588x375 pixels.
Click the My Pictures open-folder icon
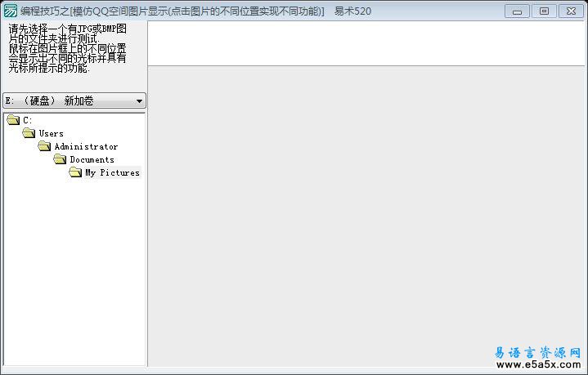click(x=75, y=172)
